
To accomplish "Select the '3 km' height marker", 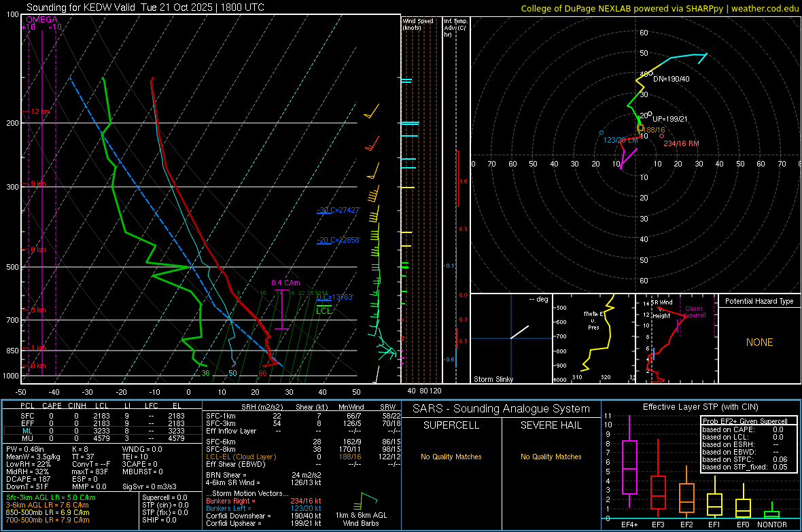I will pos(38,310).
